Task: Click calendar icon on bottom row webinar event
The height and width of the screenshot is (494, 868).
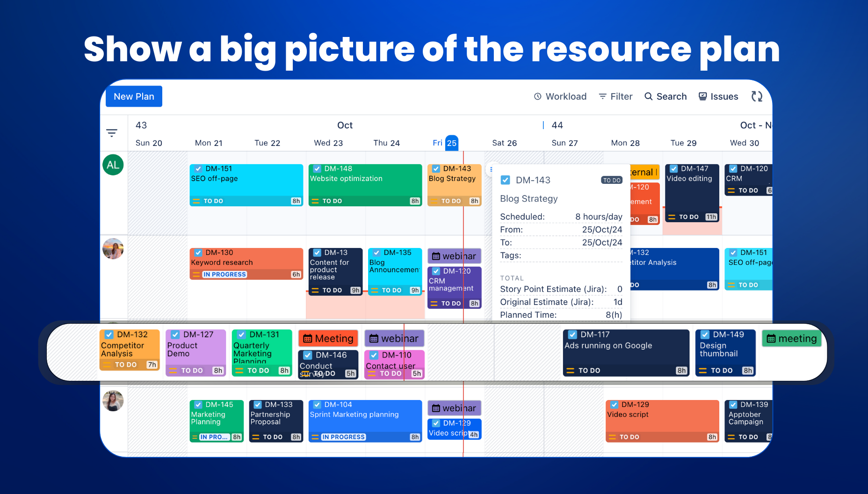Action: coord(436,408)
